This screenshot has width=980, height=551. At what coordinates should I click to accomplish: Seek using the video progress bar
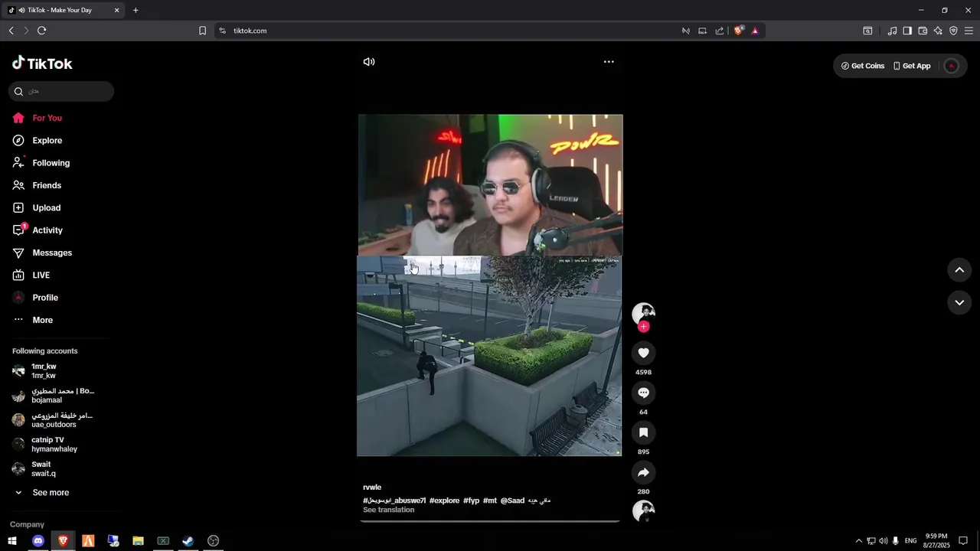pyautogui.click(x=490, y=521)
